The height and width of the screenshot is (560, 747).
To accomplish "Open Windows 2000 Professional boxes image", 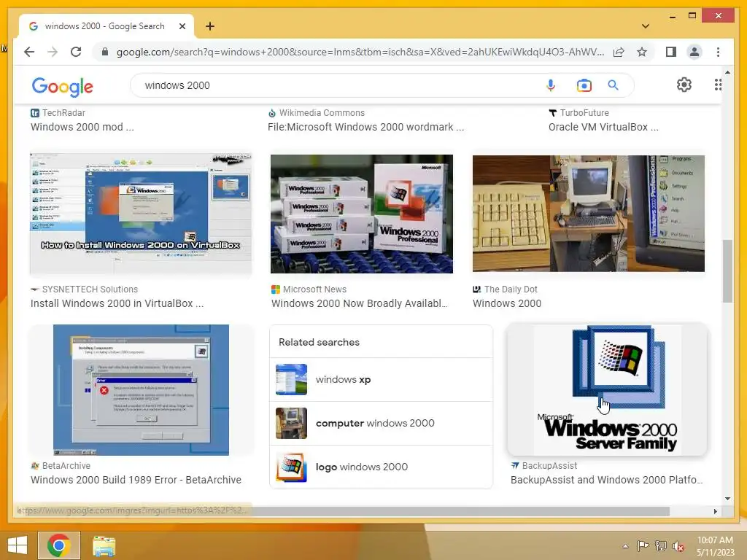I will pyautogui.click(x=362, y=214).
